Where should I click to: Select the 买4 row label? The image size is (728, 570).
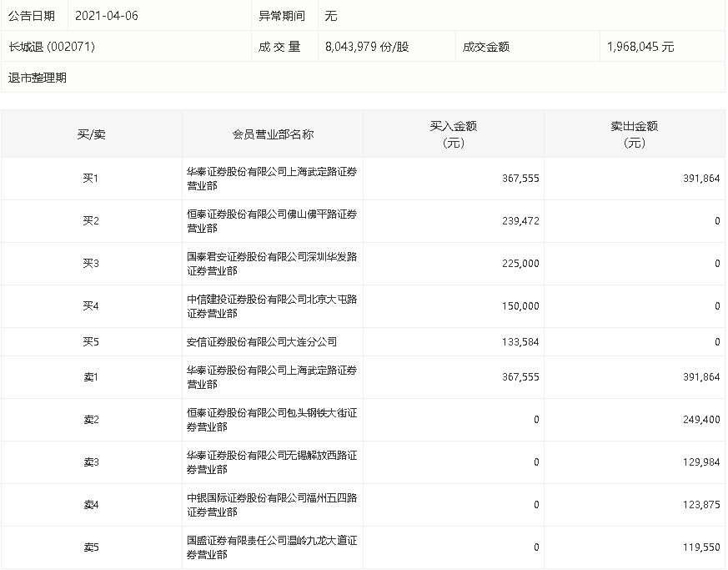coord(91,306)
